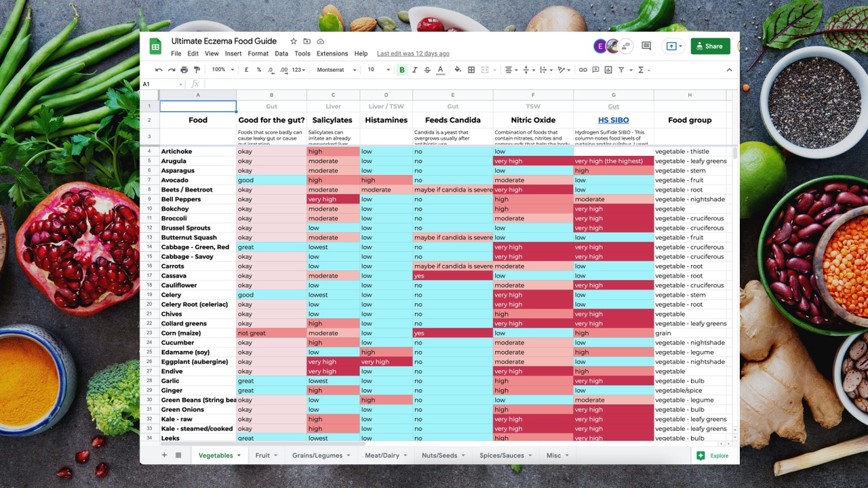Click the 'very high (the highest)' cell

[614, 161]
